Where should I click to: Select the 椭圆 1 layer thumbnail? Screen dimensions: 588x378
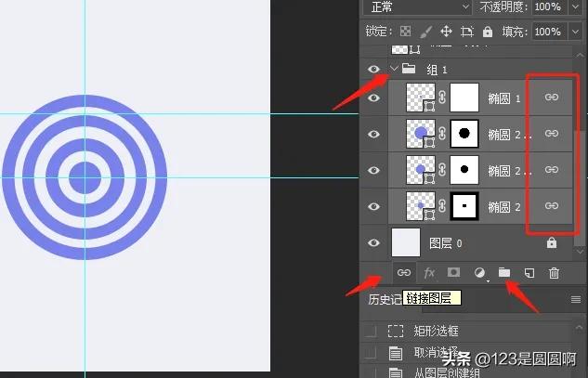click(x=421, y=98)
